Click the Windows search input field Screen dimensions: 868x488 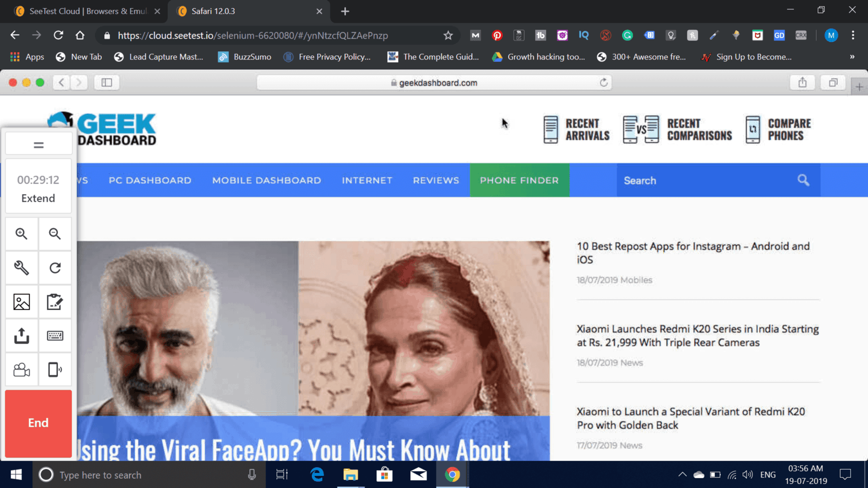pyautogui.click(x=145, y=474)
